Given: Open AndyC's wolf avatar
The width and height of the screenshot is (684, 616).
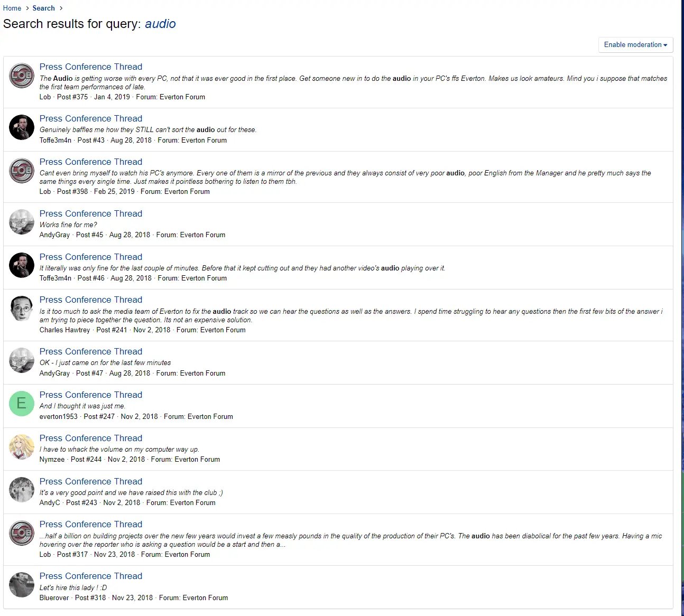Looking at the screenshot, I should coord(22,490).
